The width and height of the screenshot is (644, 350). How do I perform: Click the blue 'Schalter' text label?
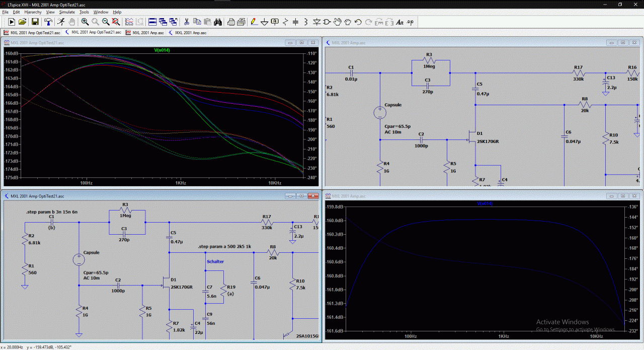(x=215, y=261)
